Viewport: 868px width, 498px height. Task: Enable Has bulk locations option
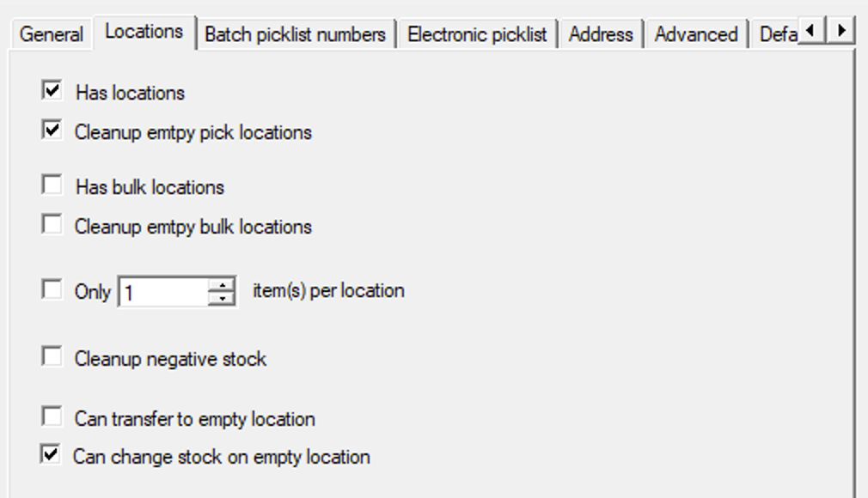click(x=52, y=185)
